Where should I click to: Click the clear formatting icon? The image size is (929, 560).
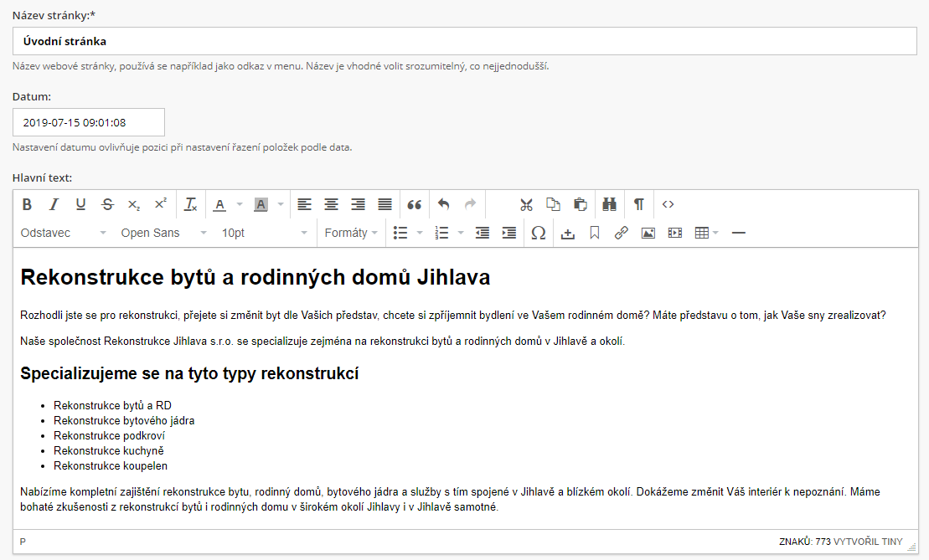coord(191,204)
